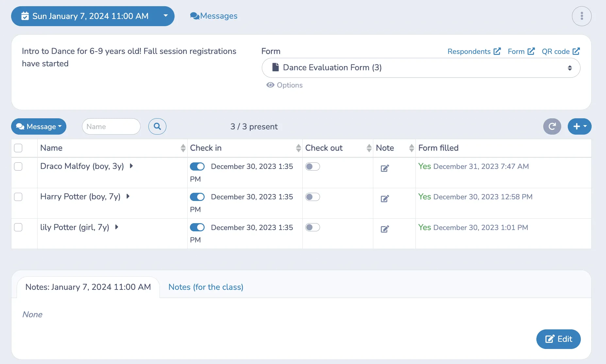Sort the table by Check in column

pos(298,148)
